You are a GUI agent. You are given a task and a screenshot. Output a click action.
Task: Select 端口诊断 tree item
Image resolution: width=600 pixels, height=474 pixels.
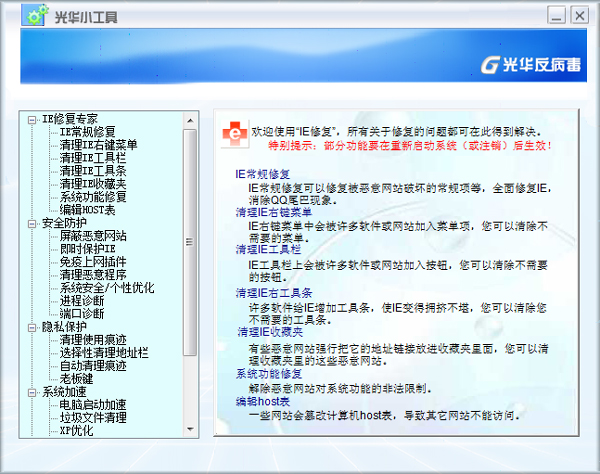[x=82, y=314]
